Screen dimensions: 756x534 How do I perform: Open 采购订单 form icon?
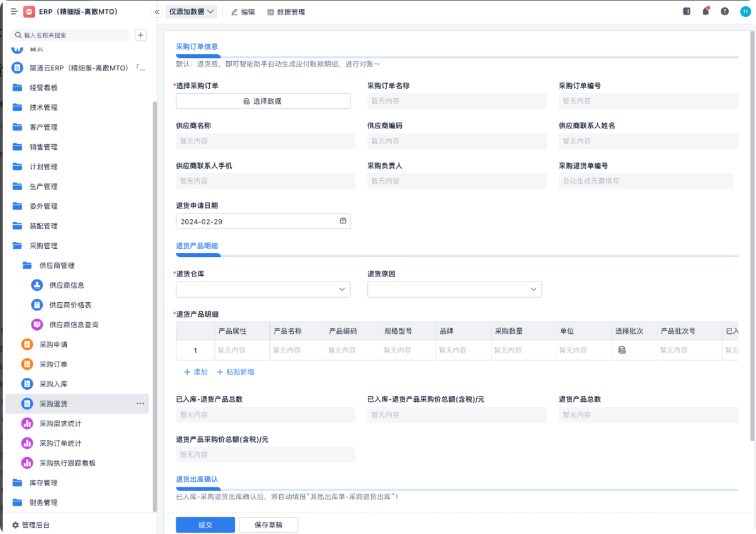tap(27, 364)
